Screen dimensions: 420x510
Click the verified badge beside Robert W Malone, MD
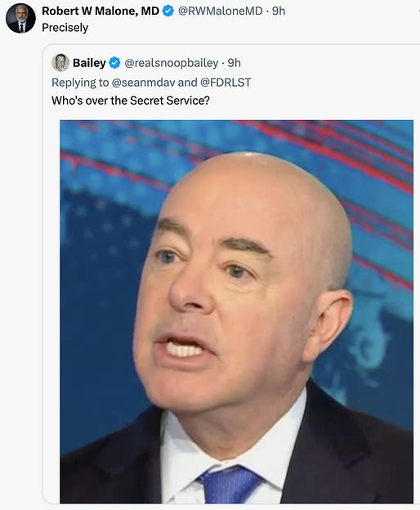coord(168,11)
